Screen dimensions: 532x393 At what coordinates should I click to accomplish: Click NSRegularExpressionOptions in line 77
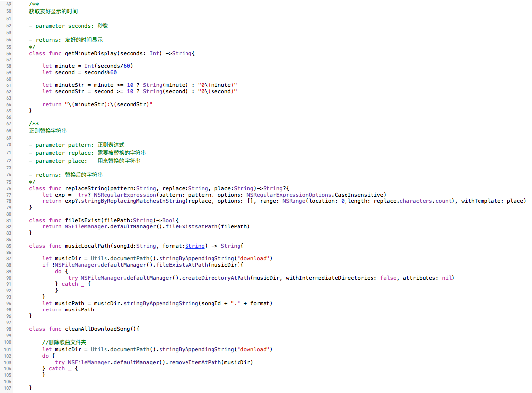point(289,195)
